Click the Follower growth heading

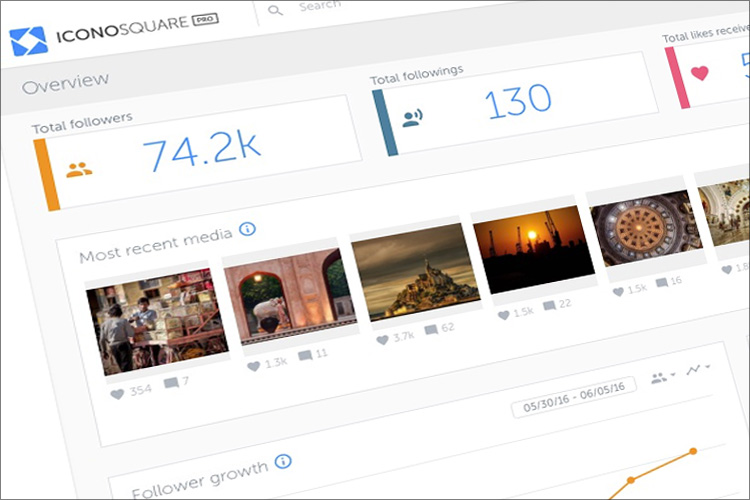pyautogui.click(x=200, y=480)
